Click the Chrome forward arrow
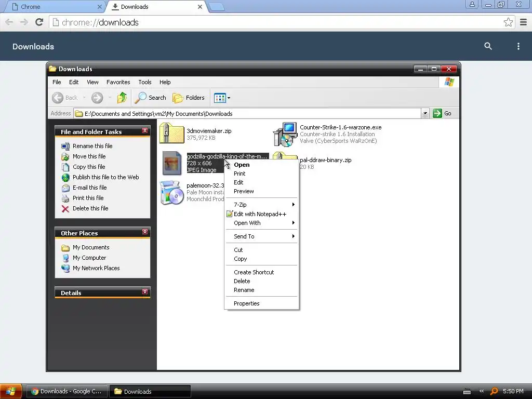The image size is (532, 399). (x=24, y=22)
